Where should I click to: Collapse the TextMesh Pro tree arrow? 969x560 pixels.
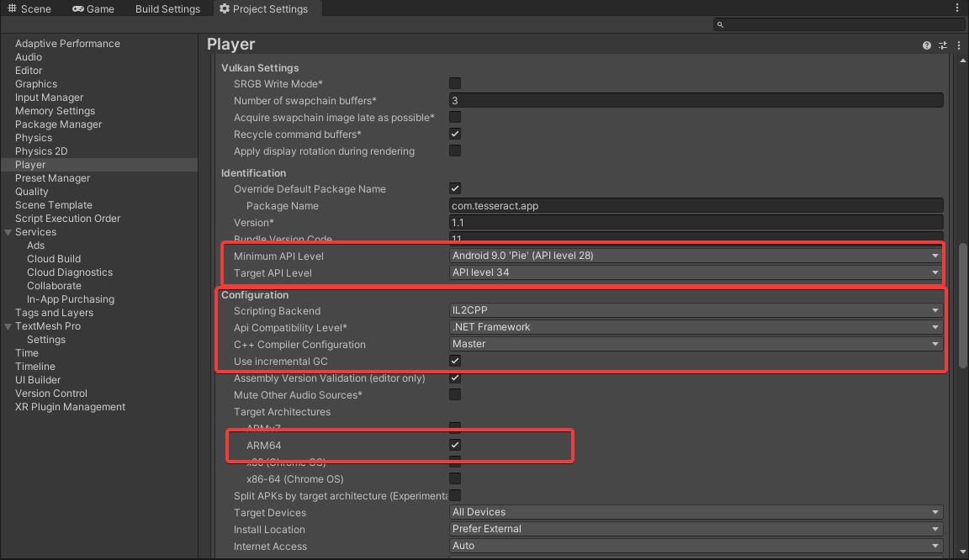click(x=8, y=326)
